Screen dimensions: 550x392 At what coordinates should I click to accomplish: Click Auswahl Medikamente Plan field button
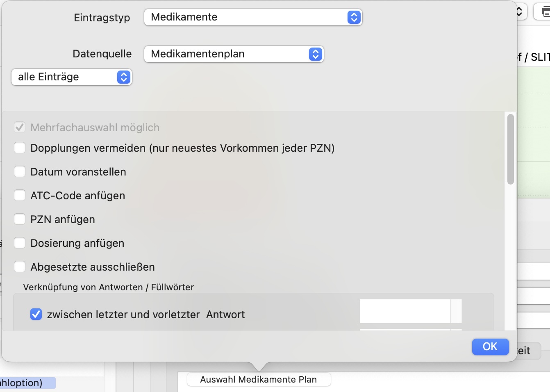(x=259, y=379)
